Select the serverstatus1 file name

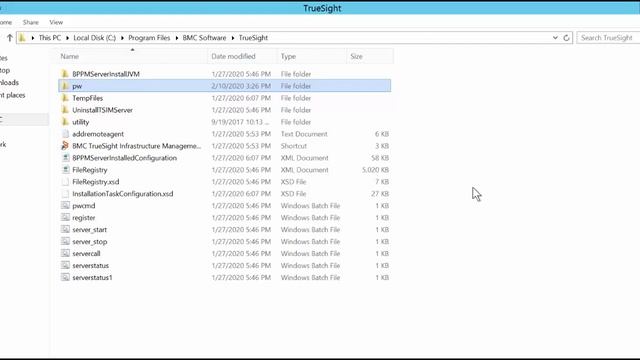tap(92, 278)
